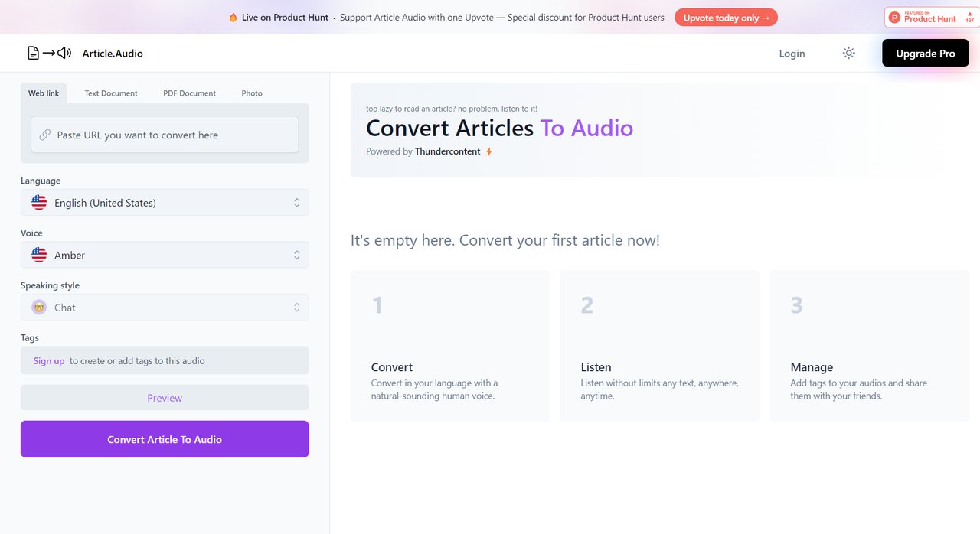Switch to the PDF Document tab
Viewport: 980px width, 534px height.
coord(190,93)
